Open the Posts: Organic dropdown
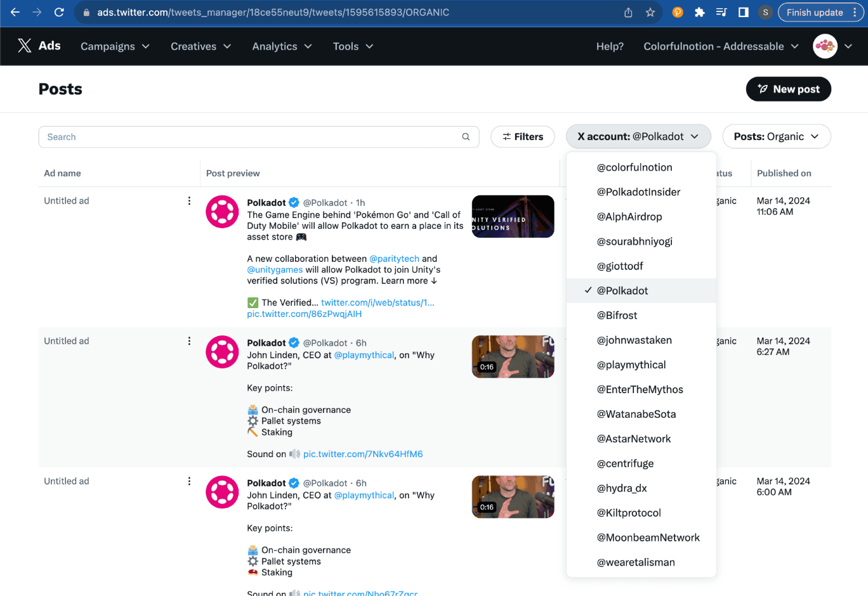 (777, 136)
